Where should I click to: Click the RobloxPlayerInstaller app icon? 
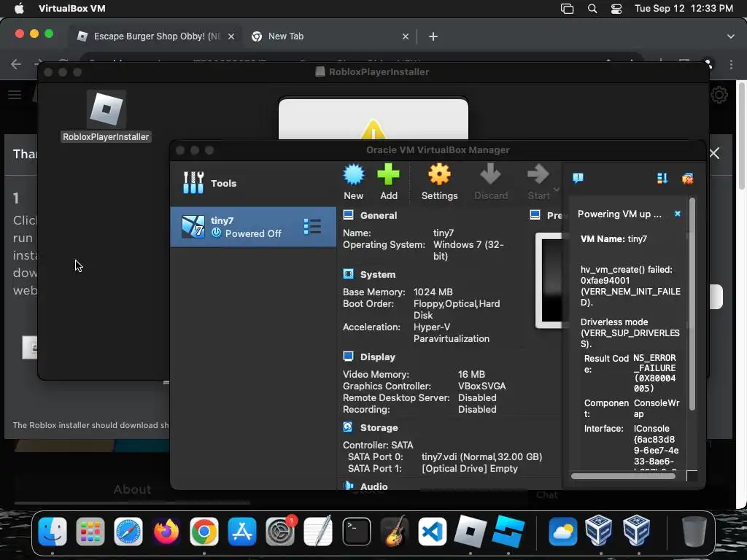pyautogui.click(x=107, y=109)
